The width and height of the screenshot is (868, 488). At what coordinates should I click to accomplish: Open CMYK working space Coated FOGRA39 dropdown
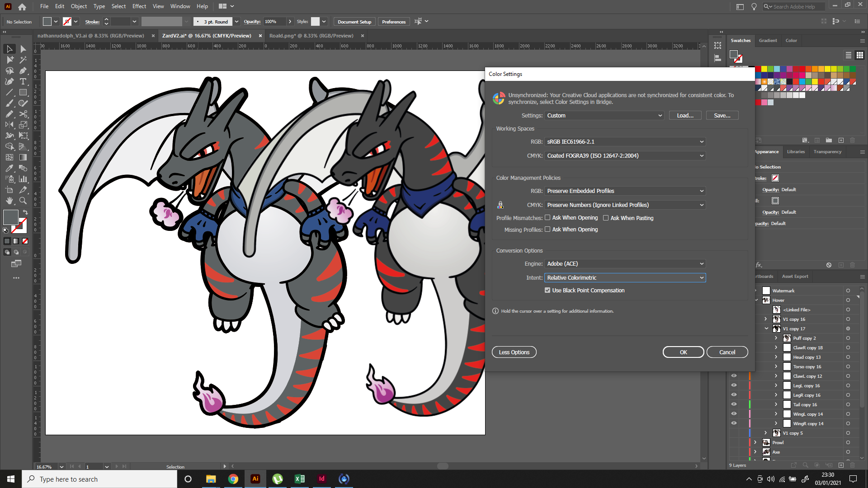[625, 156]
